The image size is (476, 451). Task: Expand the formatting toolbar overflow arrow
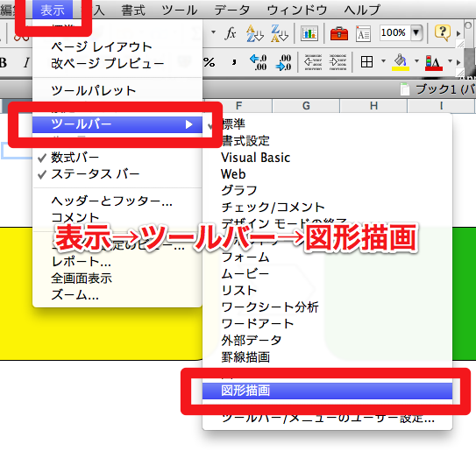pos(458,62)
